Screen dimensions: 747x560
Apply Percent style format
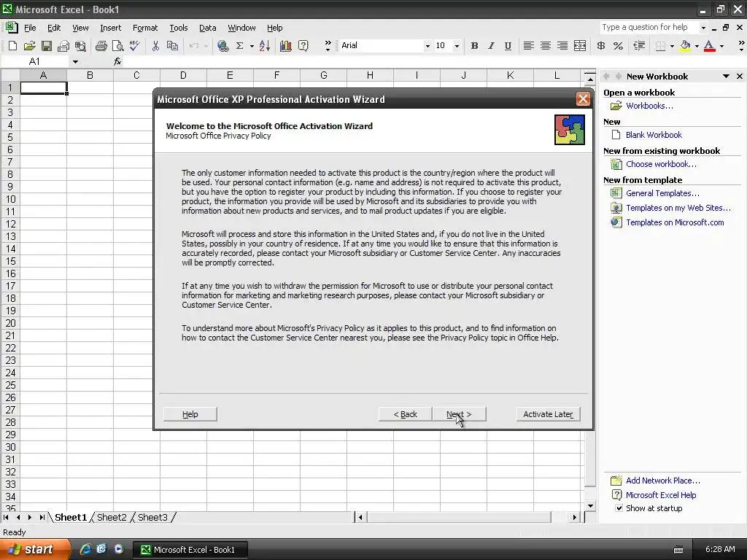pos(618,46)
